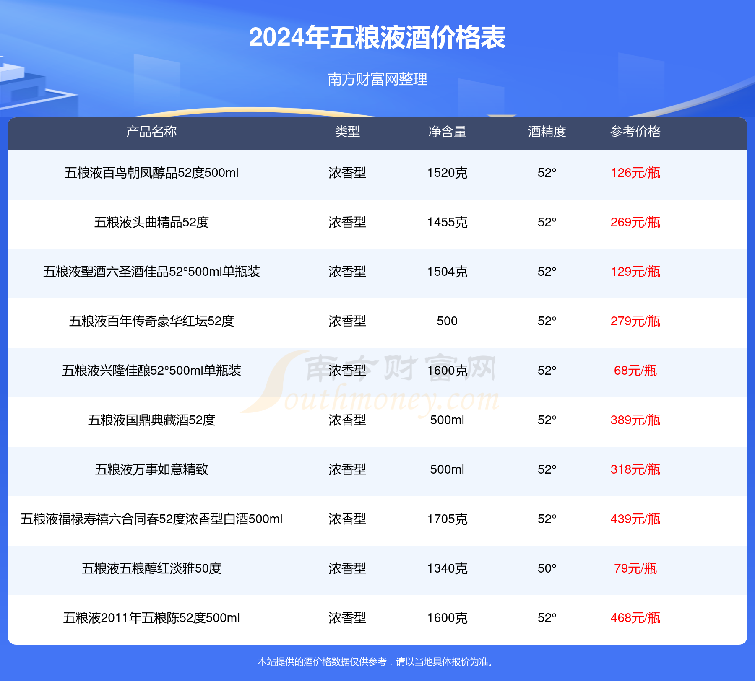Click net content 500 in 百年传奇 row
Screen dimensions: 755x700
click(x=447, y=321)
